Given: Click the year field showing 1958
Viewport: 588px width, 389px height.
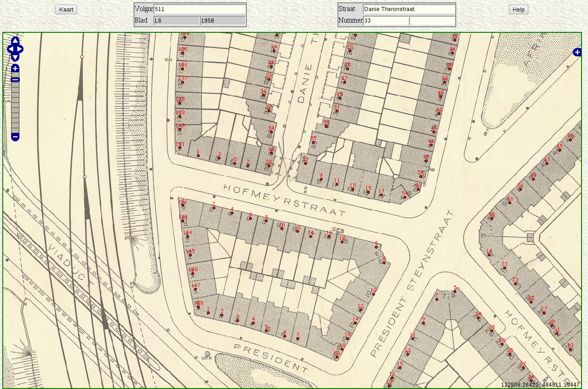Looking at the screenshot, I should pos(222,21).
